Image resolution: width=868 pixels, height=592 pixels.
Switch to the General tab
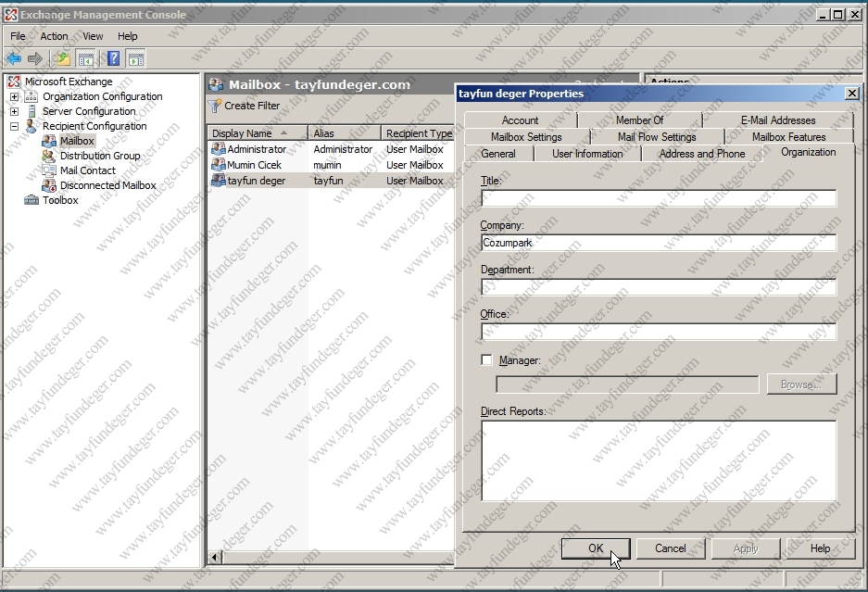(498, 154)
